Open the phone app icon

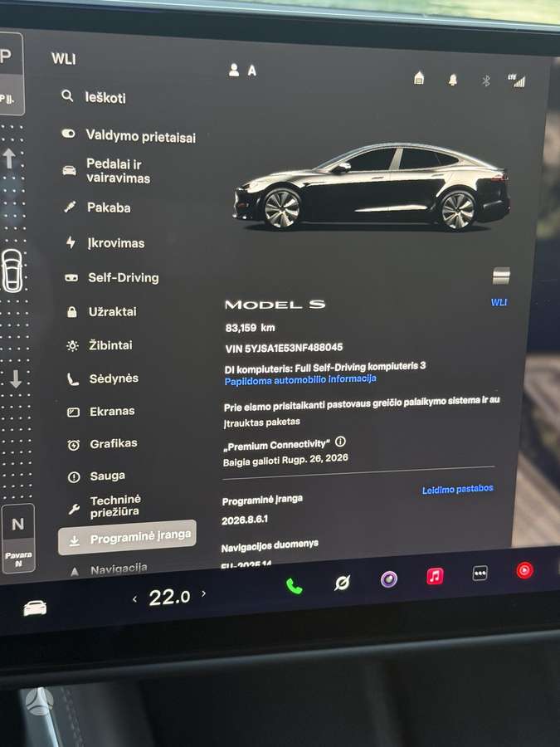click(295, 586)
